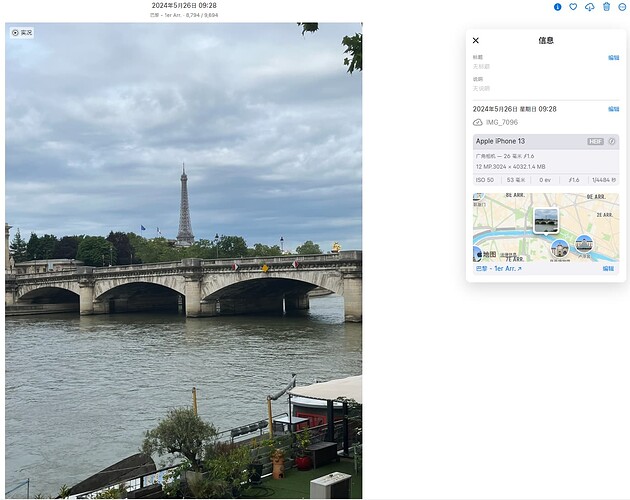The height and width of the screenshot is (500, 630).
Task: Open 巴黎 - 1er Arr. location link
Action: [498, 268]
